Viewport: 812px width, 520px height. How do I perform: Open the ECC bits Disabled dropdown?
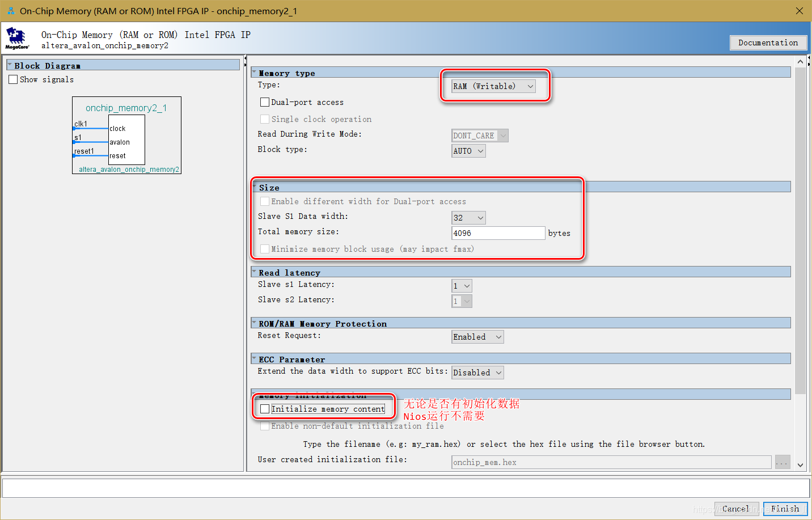(x=477, y=373)
